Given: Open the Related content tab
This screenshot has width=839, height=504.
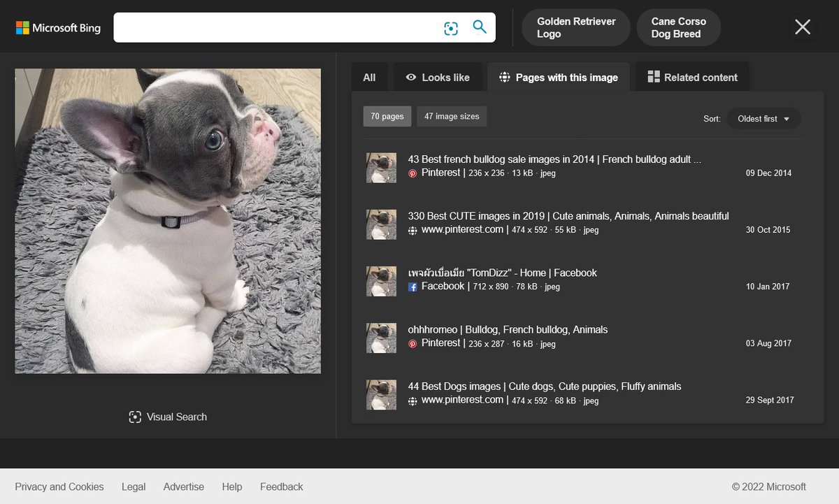Looking at the screenshot, I should pyautogui.click(x=692, y=77).
